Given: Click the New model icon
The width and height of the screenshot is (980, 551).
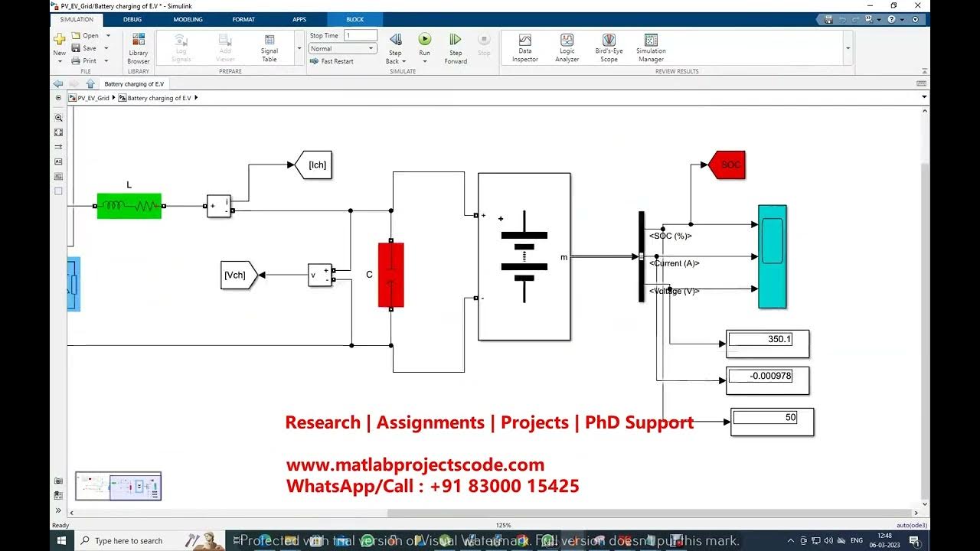Looking at the screenshot, I should click(x=59, y=40).
